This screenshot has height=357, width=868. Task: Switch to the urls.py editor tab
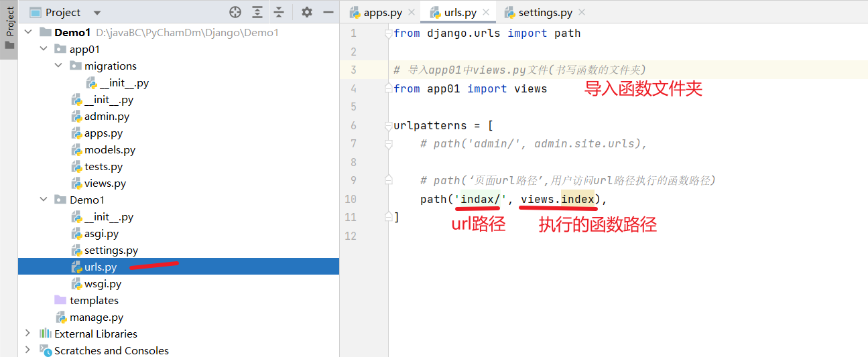click(460, 12)
